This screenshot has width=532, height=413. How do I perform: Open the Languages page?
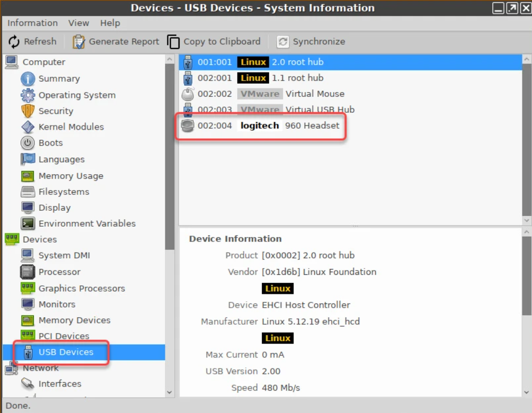tap(61, 159)
